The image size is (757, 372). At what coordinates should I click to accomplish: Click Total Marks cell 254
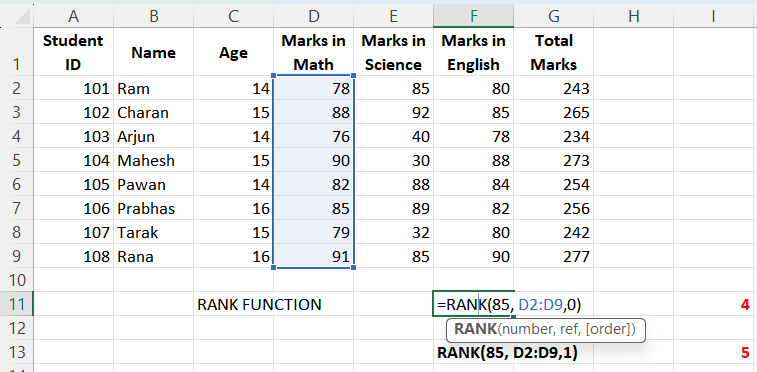554,184
